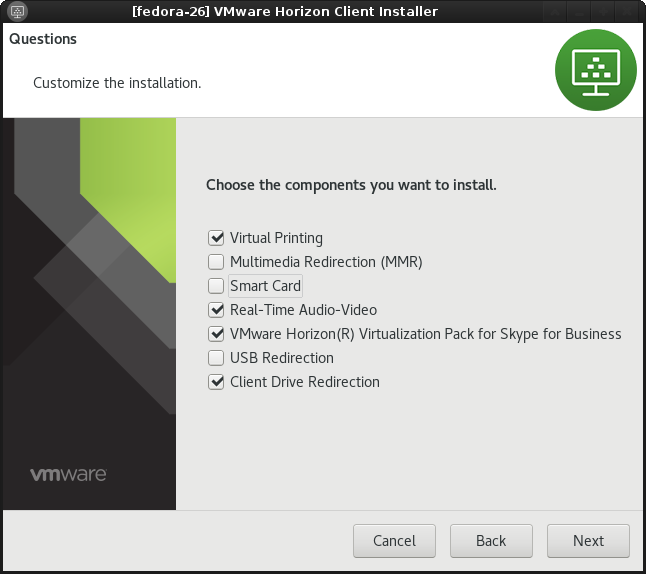Viewport: 646px width, 574px height.
Task: Open the window menu icon in title bar
Action: coord(17,11)
